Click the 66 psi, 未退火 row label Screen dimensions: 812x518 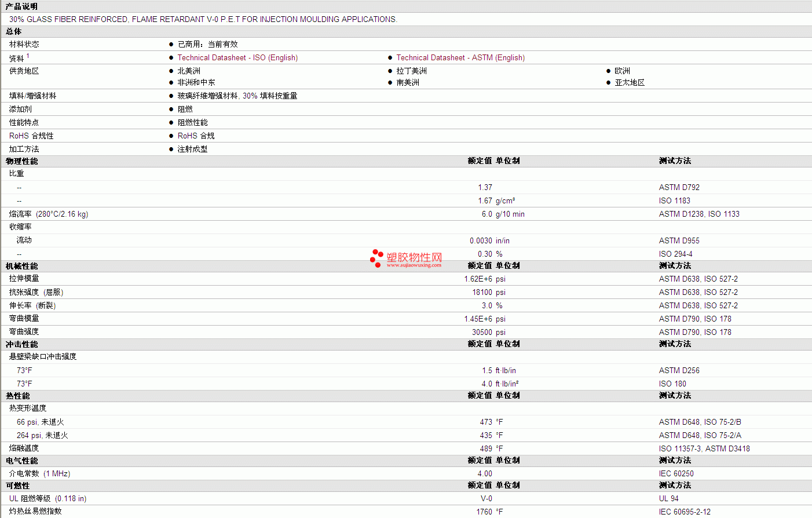(x=41, y=422)
